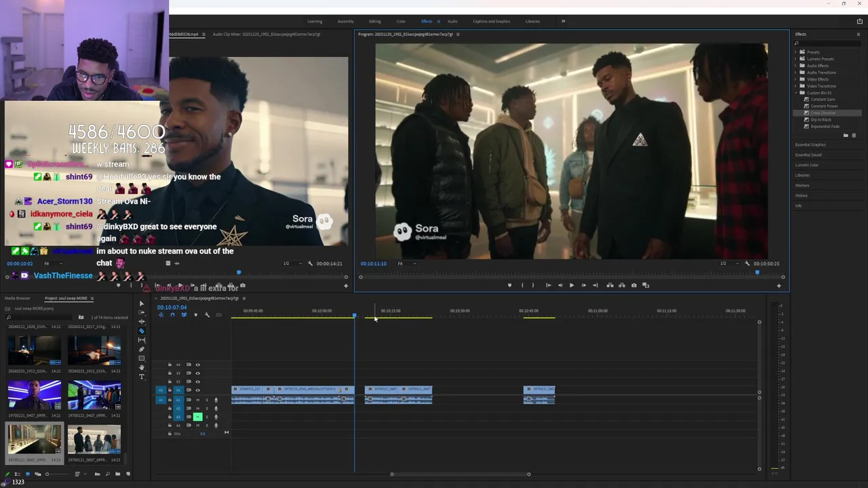Open Program monitor settings wrench
Image resolution: width=868 pixels, height=488 pixels.
click(x=747, y=263)
